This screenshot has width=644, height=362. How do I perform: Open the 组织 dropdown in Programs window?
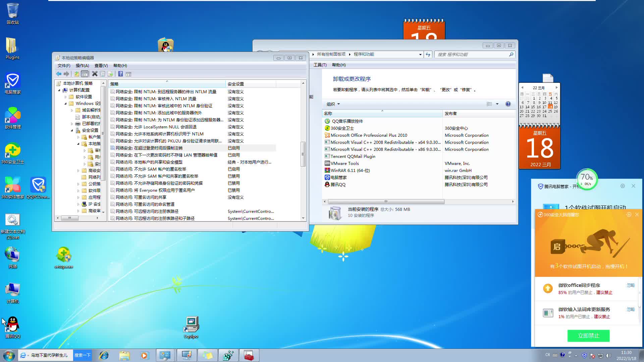pyautogui.click(x=333, y=104)
